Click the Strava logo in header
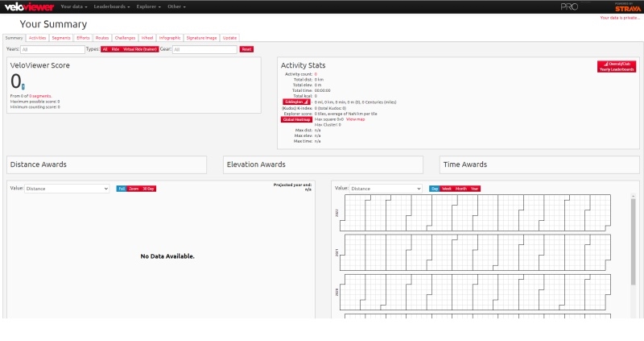 (628, 7)
